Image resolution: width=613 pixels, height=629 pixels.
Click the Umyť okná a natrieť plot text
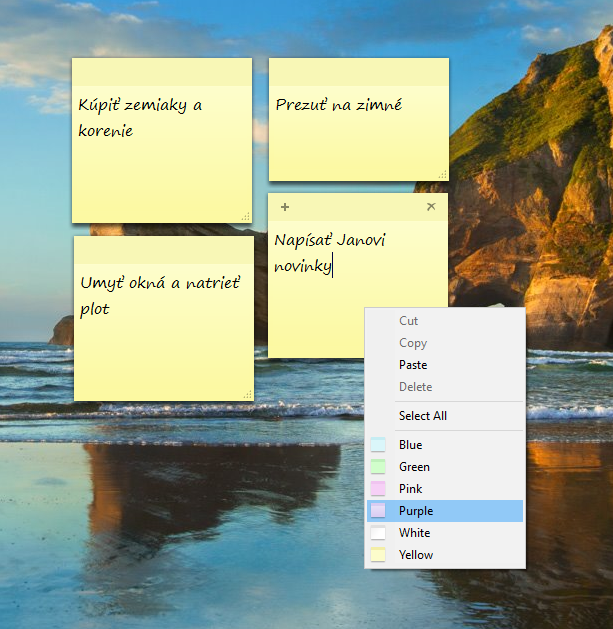(160, 296)
